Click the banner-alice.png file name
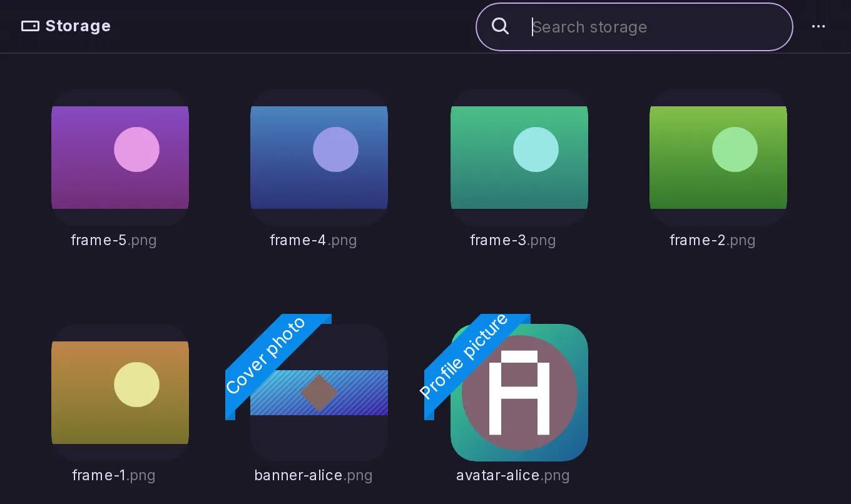This screenshot has height=504, width=851. (313, 475)
